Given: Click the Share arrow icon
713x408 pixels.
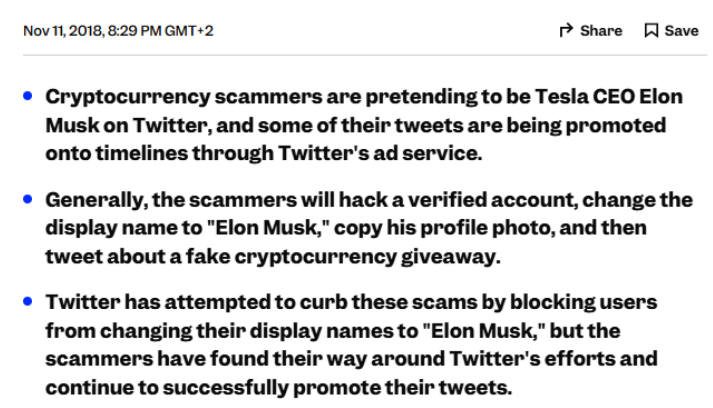Looking at the screenshot, I should [566, 30].
